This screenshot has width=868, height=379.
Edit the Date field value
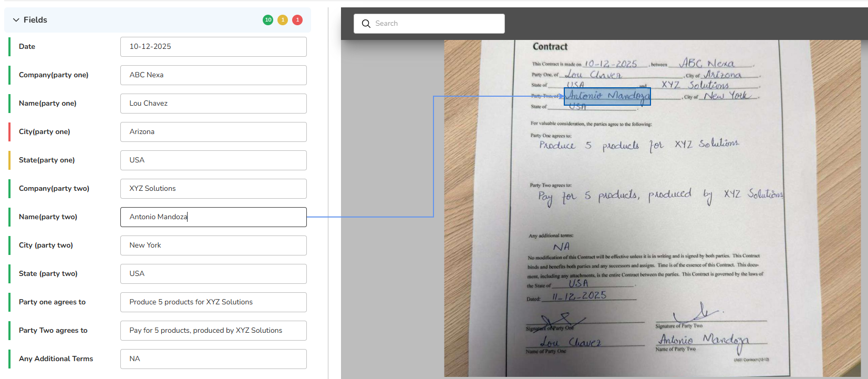(213, 47)
